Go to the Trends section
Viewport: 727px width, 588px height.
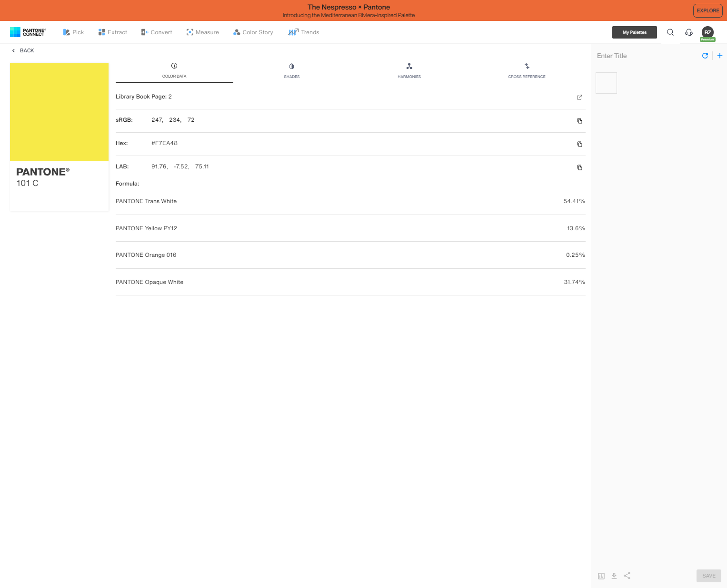(303, 32)
